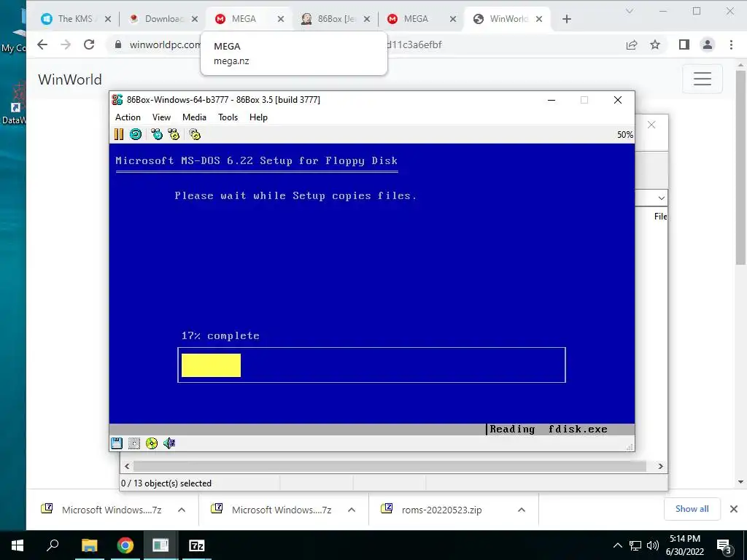Image resolution: width=747 pixels, height=560 pixels.
Task: Click the 7-Zip icon in the taskbar
Action: pos(197,545)
